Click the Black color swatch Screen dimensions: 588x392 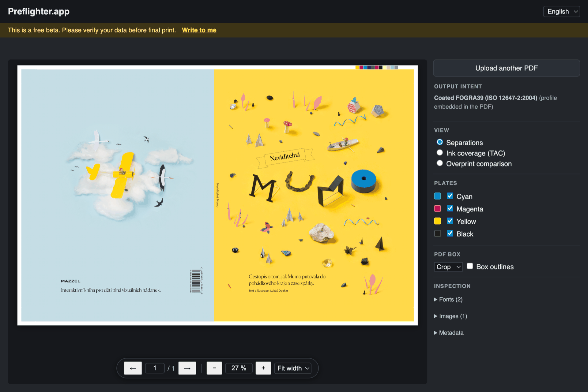[x=438, y=234]
